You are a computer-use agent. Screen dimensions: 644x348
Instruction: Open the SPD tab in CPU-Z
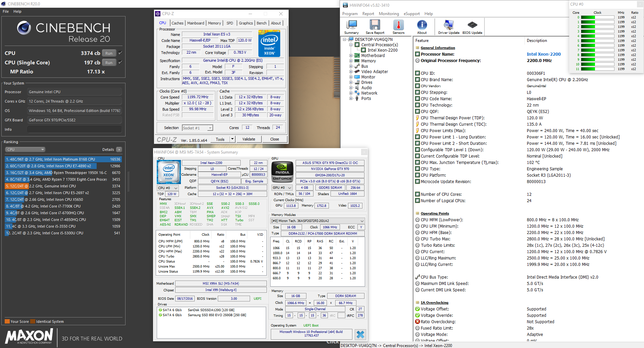click(x=230, y=23)
